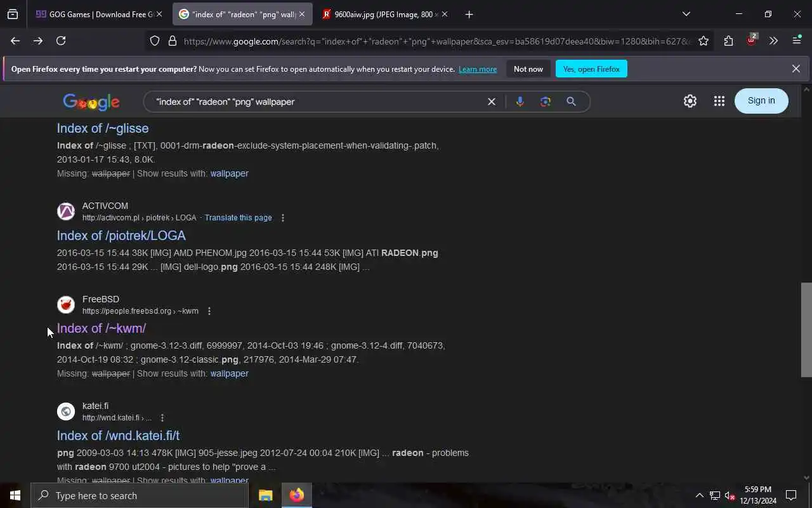Image resolution: width=812 pixels, height=508 pixels.
Task: Show more tools overflow chevron
Action: click(x=773, y=41)
